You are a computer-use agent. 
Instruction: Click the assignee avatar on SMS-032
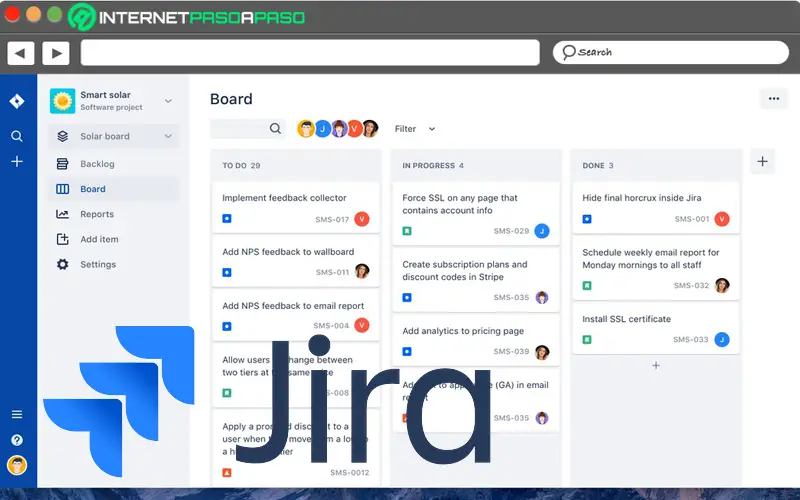point(721,285)
